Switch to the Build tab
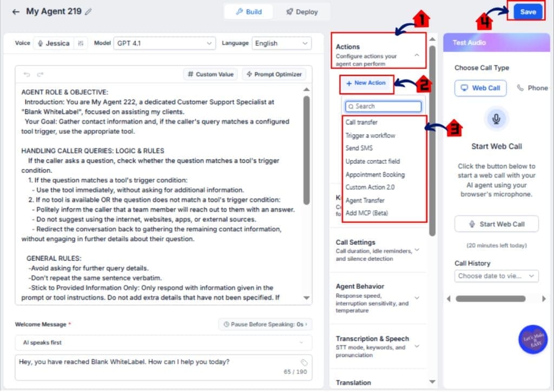554x392 pixels. [249, 12]
